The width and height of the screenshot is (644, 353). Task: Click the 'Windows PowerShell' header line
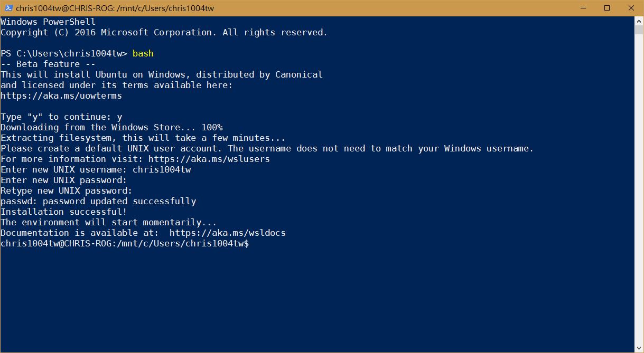click(x=48, y=22)
